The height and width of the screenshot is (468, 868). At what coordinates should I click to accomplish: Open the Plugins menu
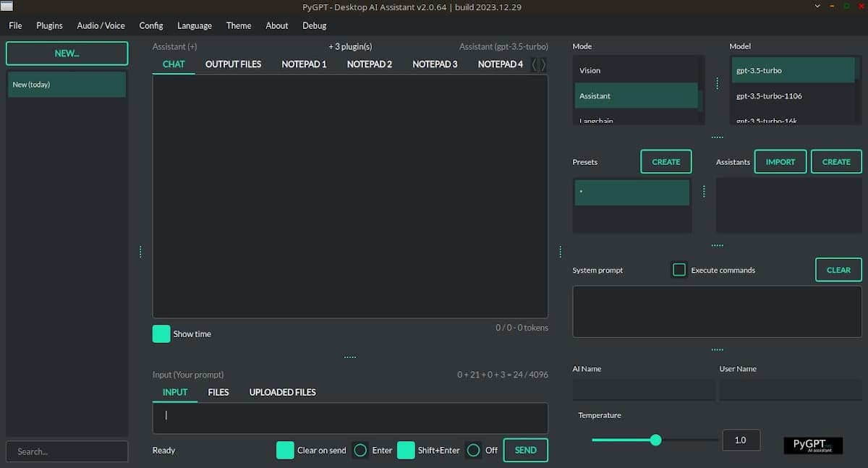tap(49, 25)
